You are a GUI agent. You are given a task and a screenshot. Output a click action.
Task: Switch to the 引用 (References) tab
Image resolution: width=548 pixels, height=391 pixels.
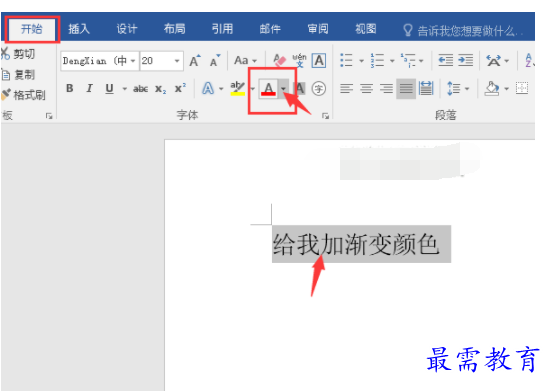[x=222, y=29]
